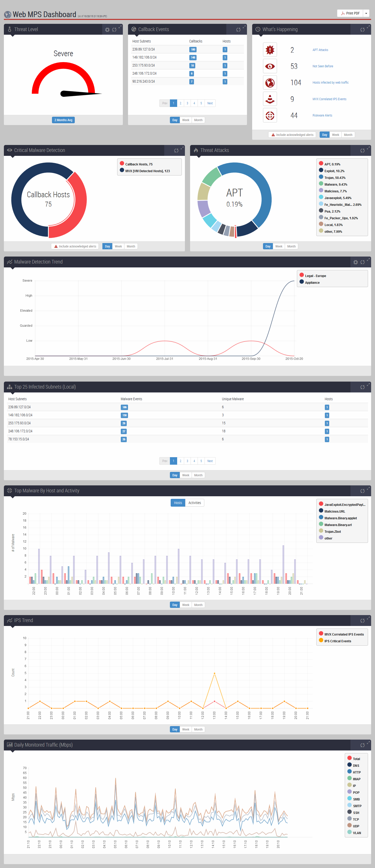Click the 180 callbacks badge for 239.89.127.0/24
The width and height of the screenshot is (375, 868).
tap(193, 49)
